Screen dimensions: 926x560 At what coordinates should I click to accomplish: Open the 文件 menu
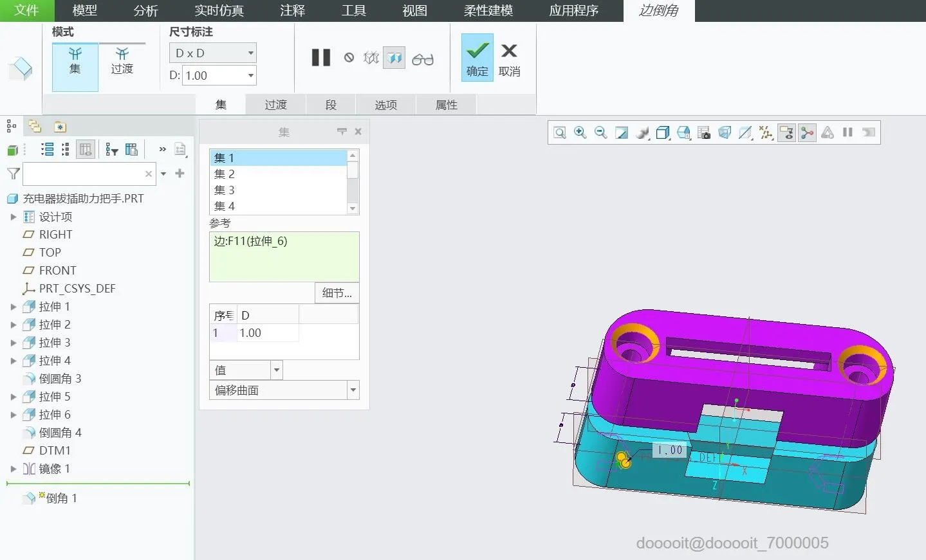pos(27,10)
